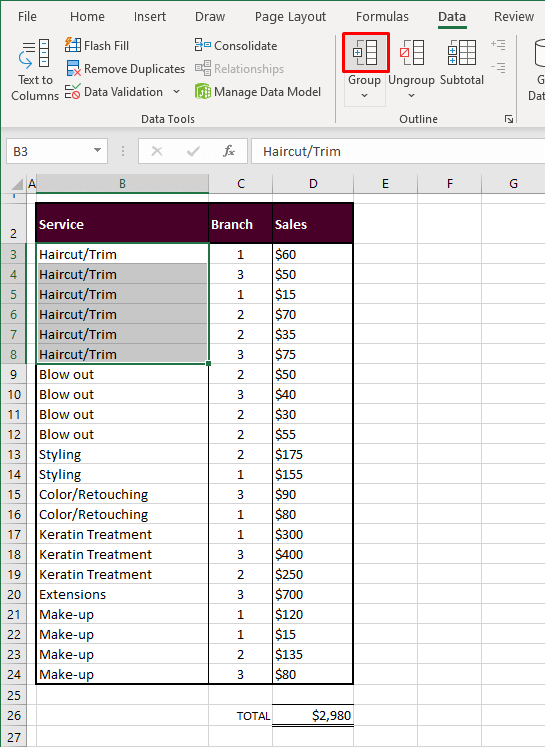The height and width of the screenshot is (747, 545).
Task: Click Remove Duplicates
Action: point(125,69)
